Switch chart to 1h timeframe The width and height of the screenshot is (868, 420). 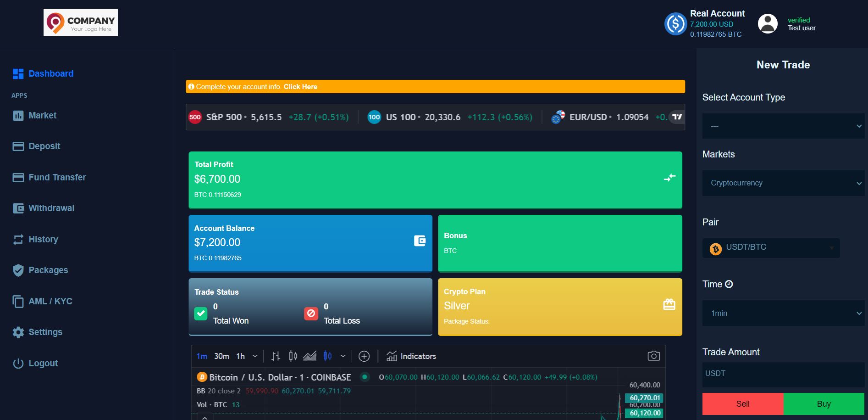point(240,356)
